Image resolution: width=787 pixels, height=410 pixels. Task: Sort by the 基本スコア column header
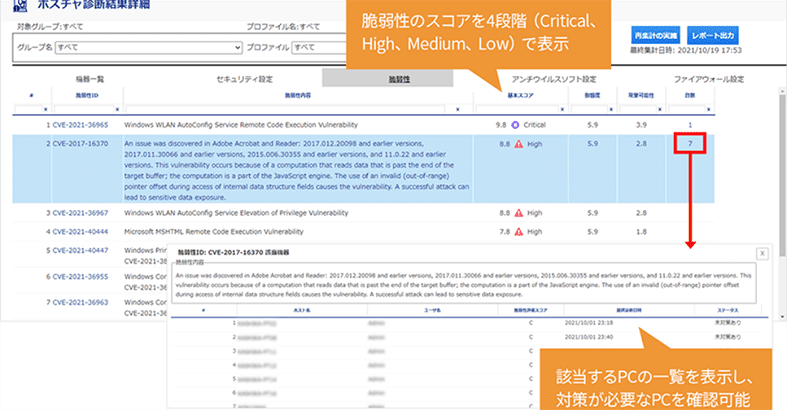(x=520, y=95)
